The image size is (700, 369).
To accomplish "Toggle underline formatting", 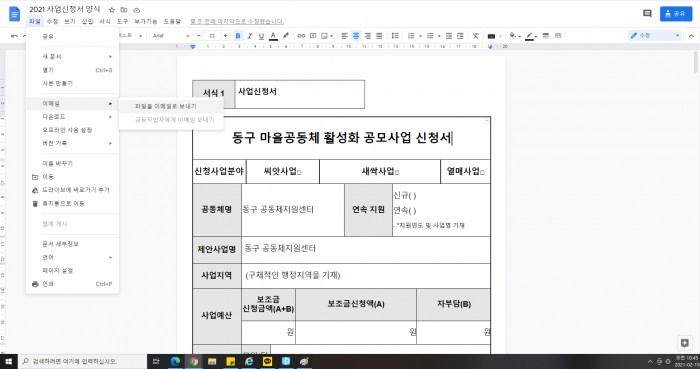I will [262, 36].
